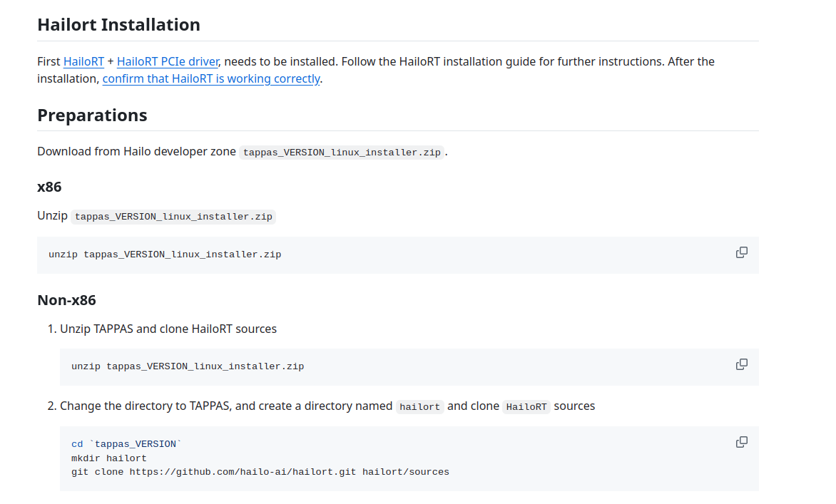Copy the x86 unzip command

741,252
